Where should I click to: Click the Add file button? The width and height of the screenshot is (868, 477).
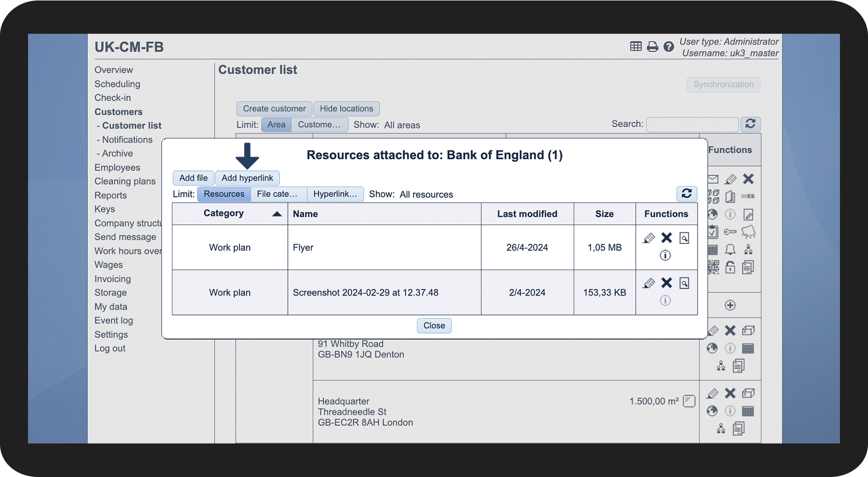[194, 178]
